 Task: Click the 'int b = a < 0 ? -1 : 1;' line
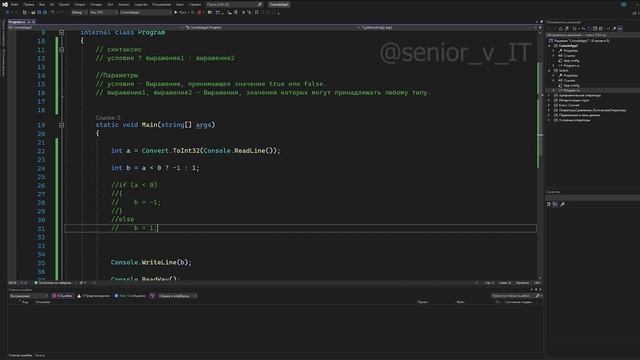155,168
